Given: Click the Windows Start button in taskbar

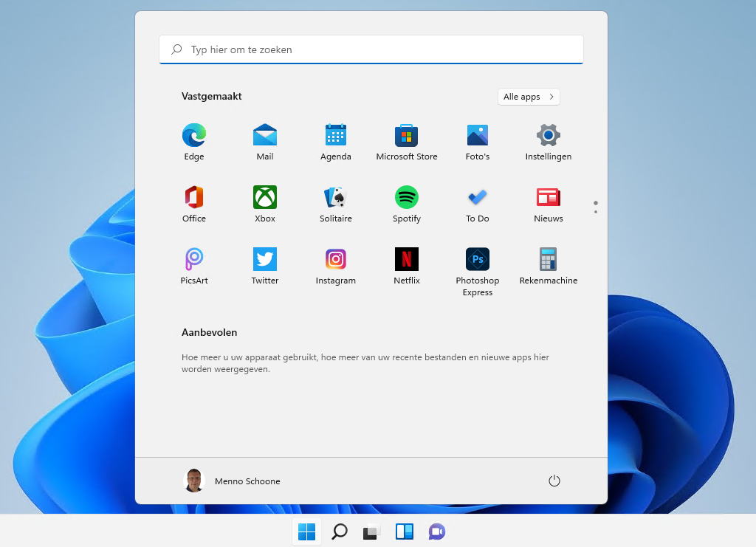Looking at the screenshot, I should 306,531.
